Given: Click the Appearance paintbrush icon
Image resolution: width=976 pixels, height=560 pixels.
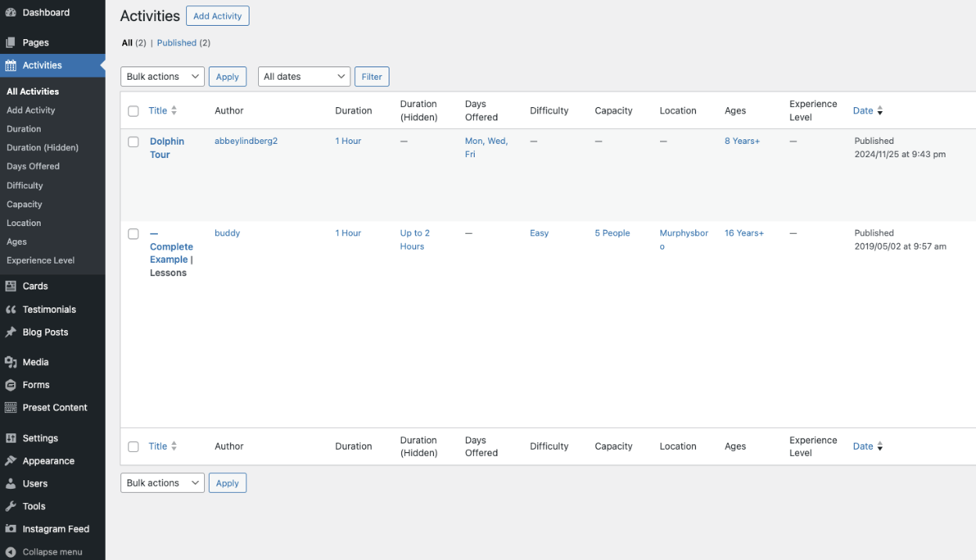Looking at the screenshot, I should (x=11, y=461).
